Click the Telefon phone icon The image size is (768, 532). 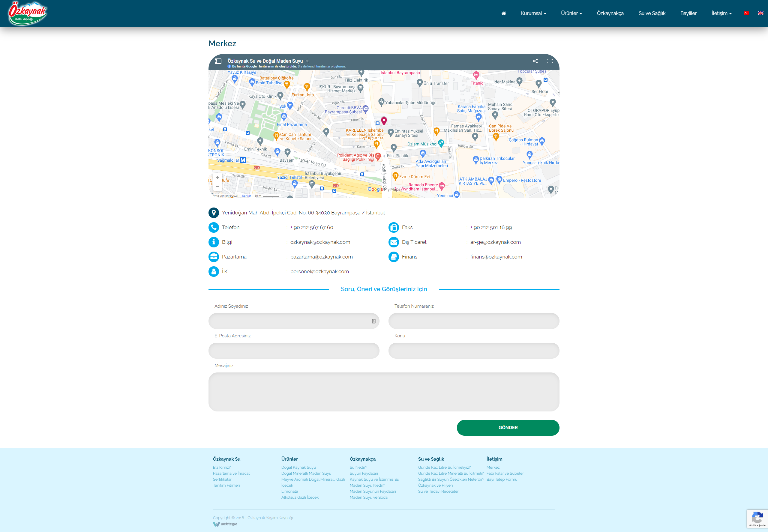(x=213, y=227)
